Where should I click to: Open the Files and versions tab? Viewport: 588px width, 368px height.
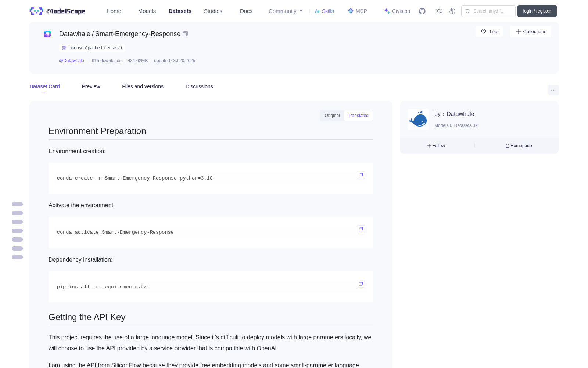tap(143, 86)
